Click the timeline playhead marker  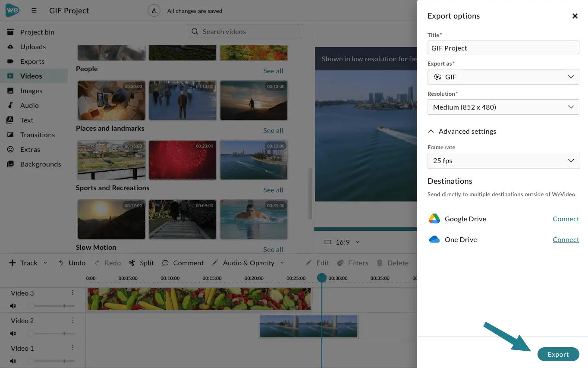click(x=322, y=278)
